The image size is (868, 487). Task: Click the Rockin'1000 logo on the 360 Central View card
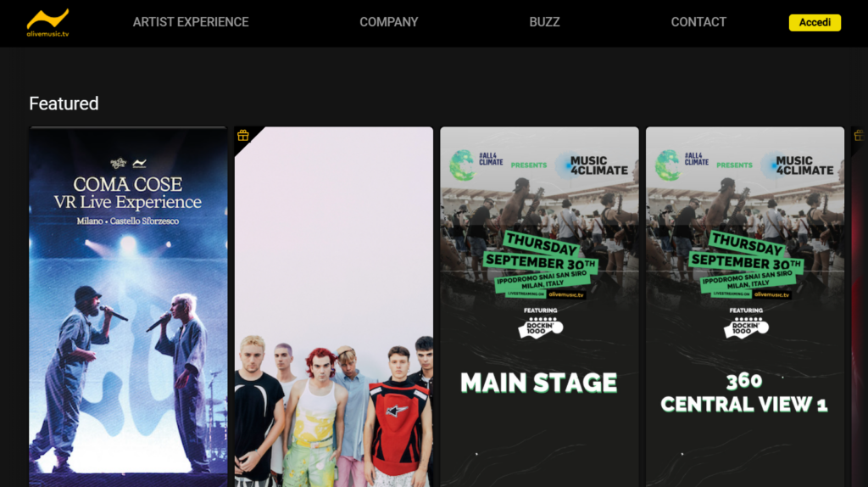click(746, 327)
